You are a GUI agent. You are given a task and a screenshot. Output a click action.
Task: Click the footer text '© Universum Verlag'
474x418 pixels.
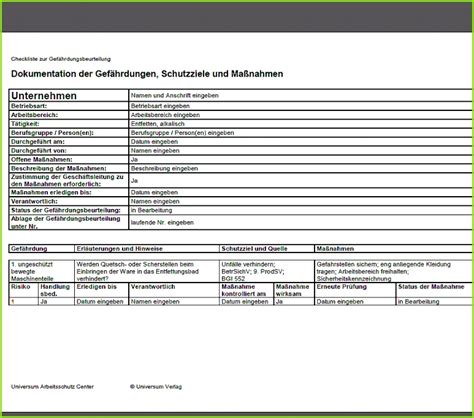pyautogui.click(x=156, y=387)
